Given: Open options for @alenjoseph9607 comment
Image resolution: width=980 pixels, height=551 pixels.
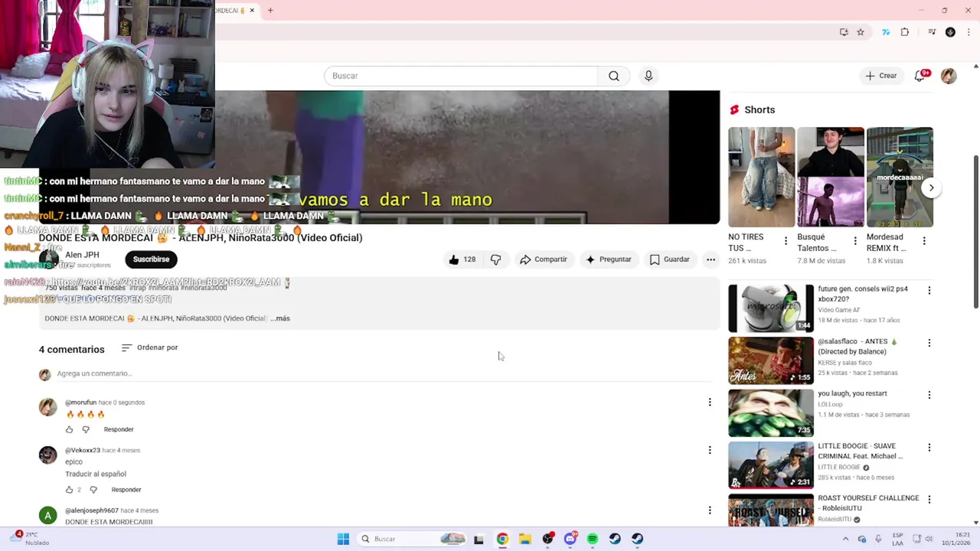Looking at the screenshot, I should [x=710, y=510].
